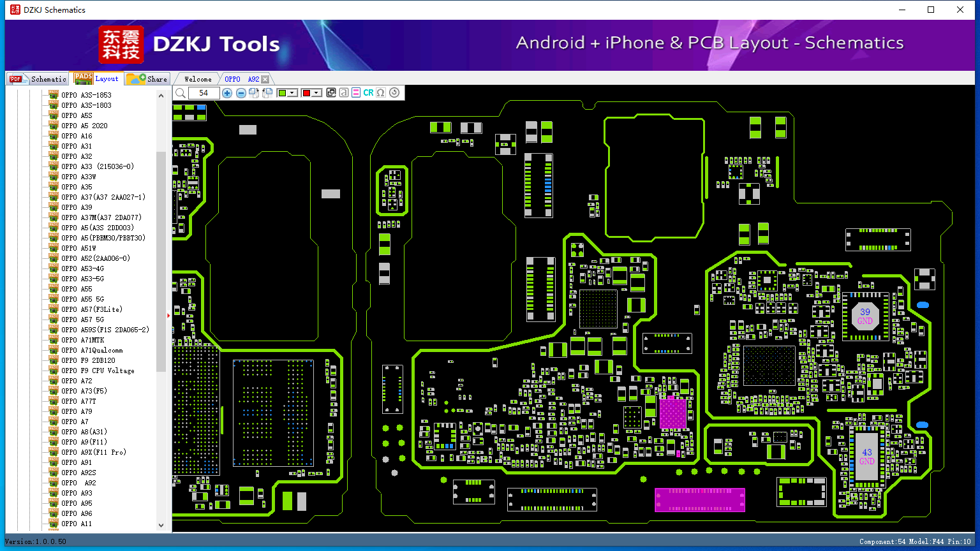The height and width of the screenshot is (551, 980).
Task: Open the red color dropdown arrow
Action: [x=316, y=93]
